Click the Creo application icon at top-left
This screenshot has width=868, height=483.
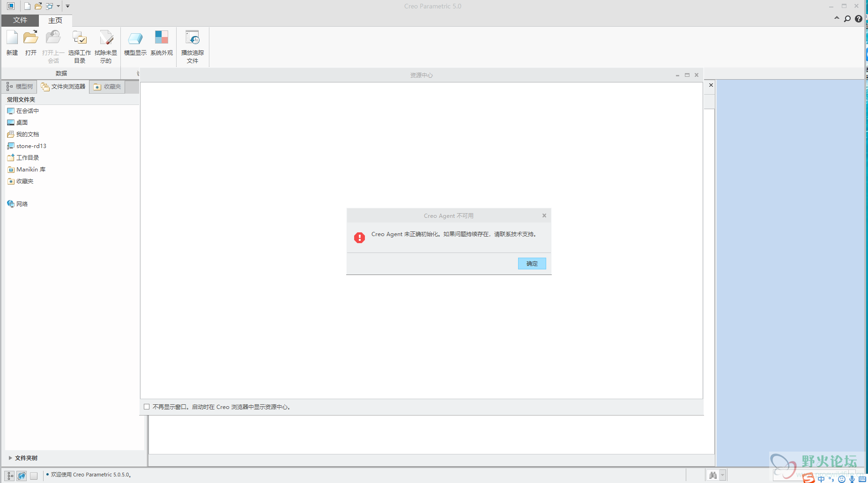(11, 6)
